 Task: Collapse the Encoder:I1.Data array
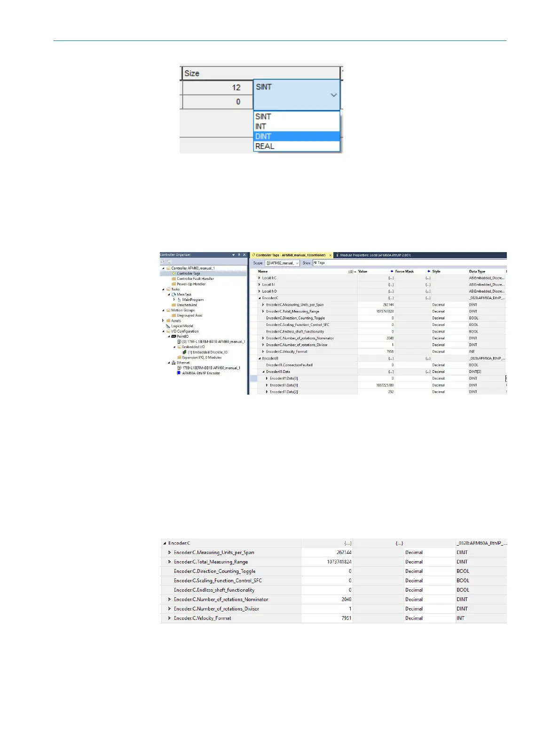(x=263, y=372)
